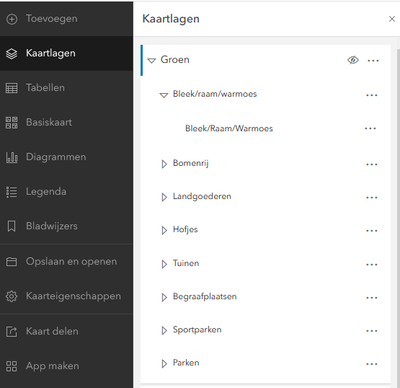Select the Basiskaart grid icon
The width and height of the screenshot is (400, 388).
pyautogui.click(x=12, y=122)
